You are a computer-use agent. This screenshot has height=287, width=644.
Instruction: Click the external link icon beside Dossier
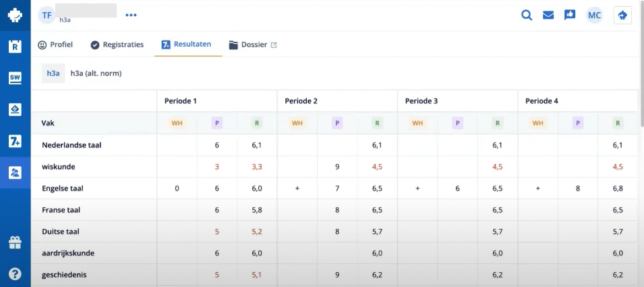274,45
